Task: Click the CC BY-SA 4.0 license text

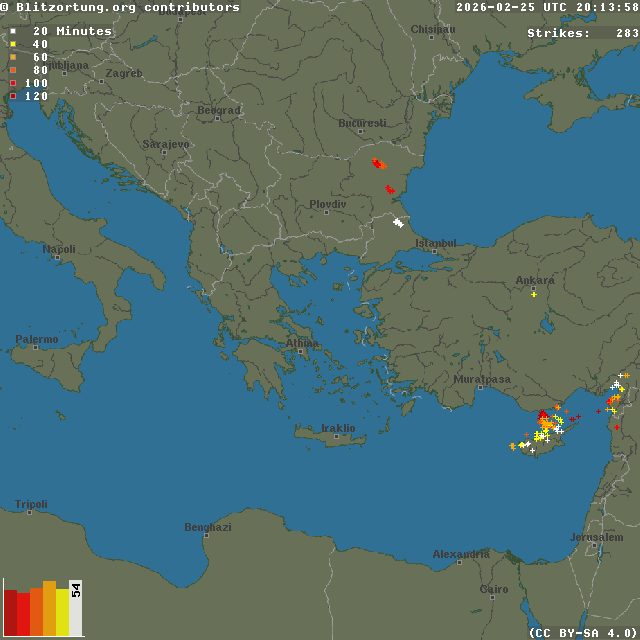Action: 582,632
